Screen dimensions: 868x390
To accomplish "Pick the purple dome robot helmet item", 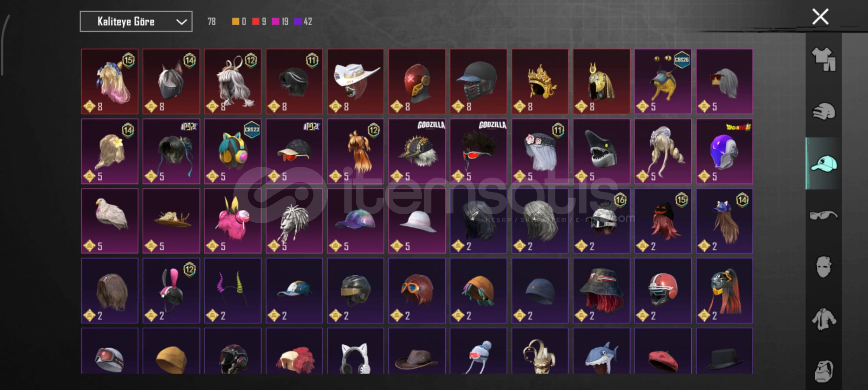I will point(724,151).
